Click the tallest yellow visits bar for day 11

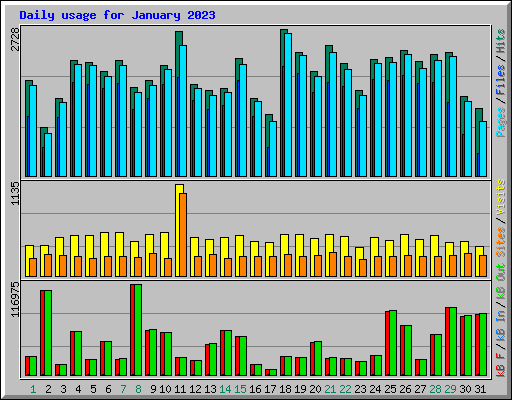click(x=178, y=230)
